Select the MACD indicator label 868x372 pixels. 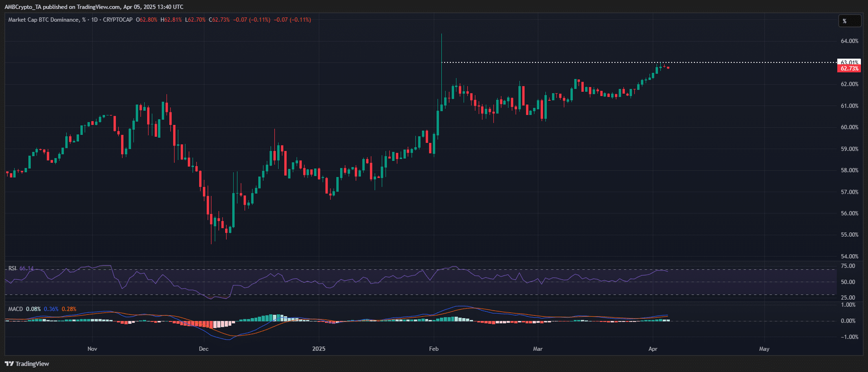point(15,309)
